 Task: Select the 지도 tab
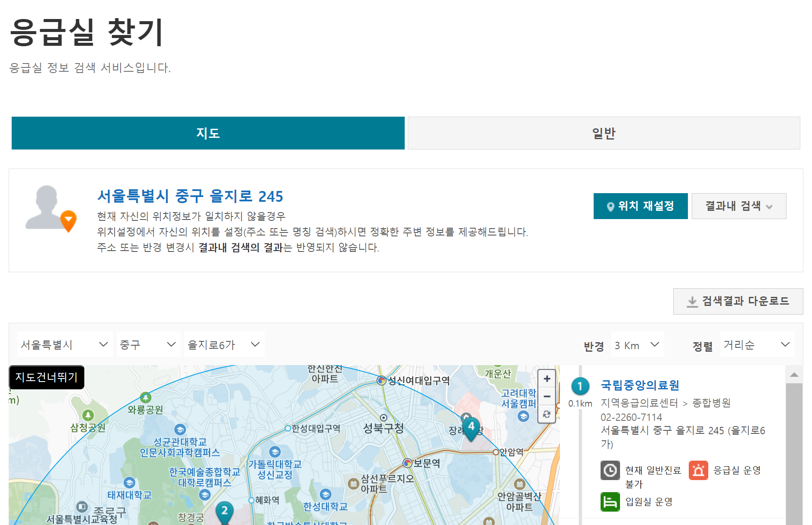pyautogui.click(x=208, y=133)
